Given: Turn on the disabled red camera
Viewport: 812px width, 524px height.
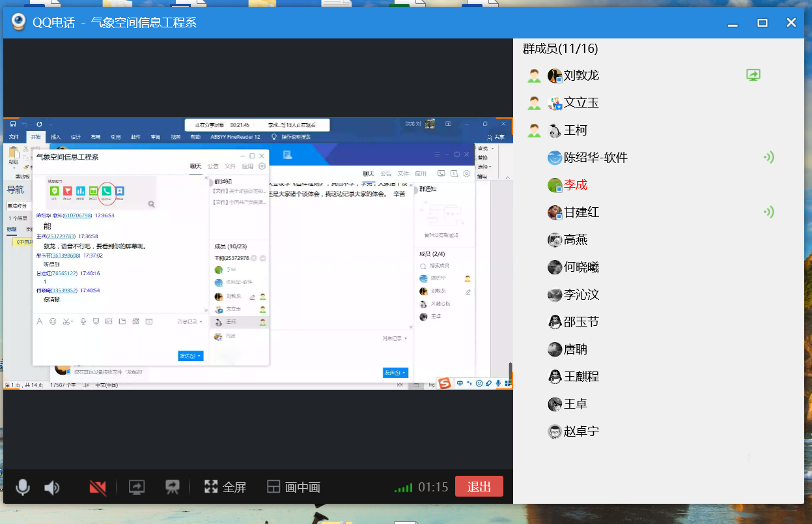Looking at the screenshot, I should pos(98,487).
